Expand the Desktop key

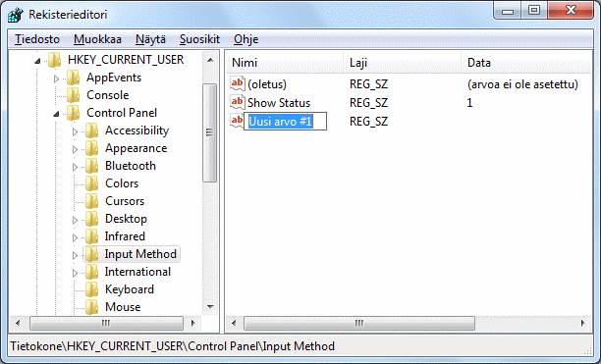(75, 220)
